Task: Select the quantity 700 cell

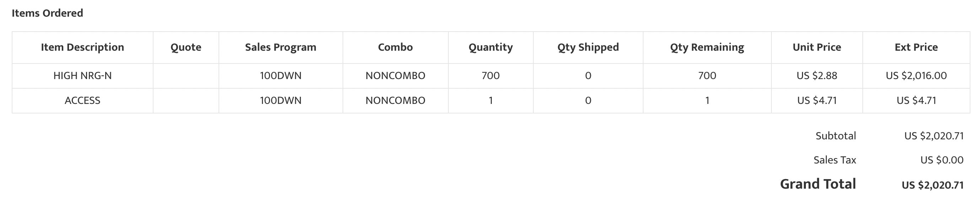Action: [x=491, y=76]
